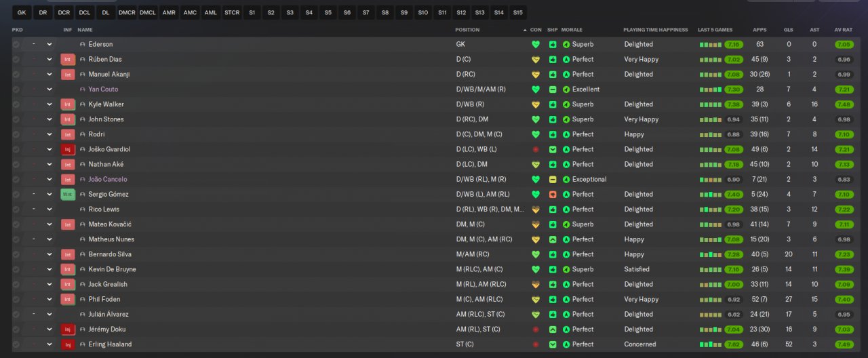Screen dimensions: 868x358
Task: Click Jérémy Doku injury Inj icon
Action: coord(67,330)
